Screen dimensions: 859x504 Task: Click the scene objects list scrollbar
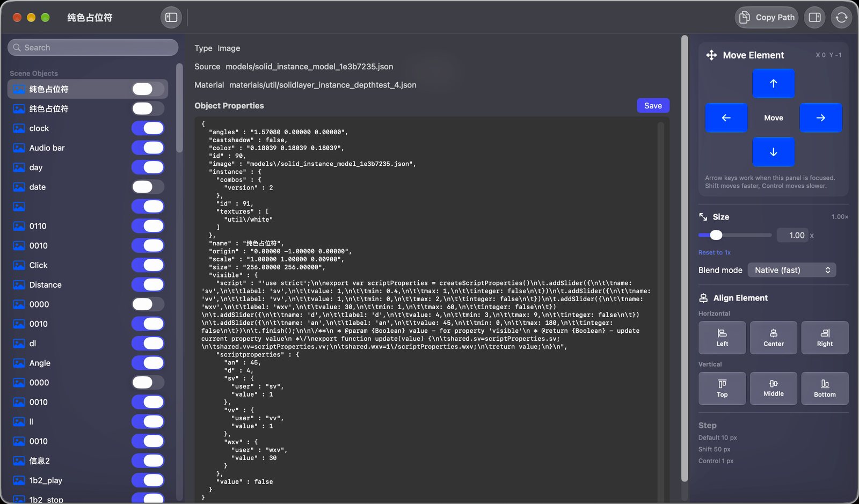(x=179, y=107)
